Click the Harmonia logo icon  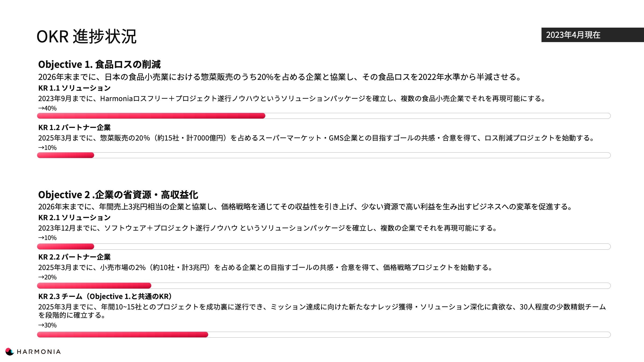click(9, 352)
